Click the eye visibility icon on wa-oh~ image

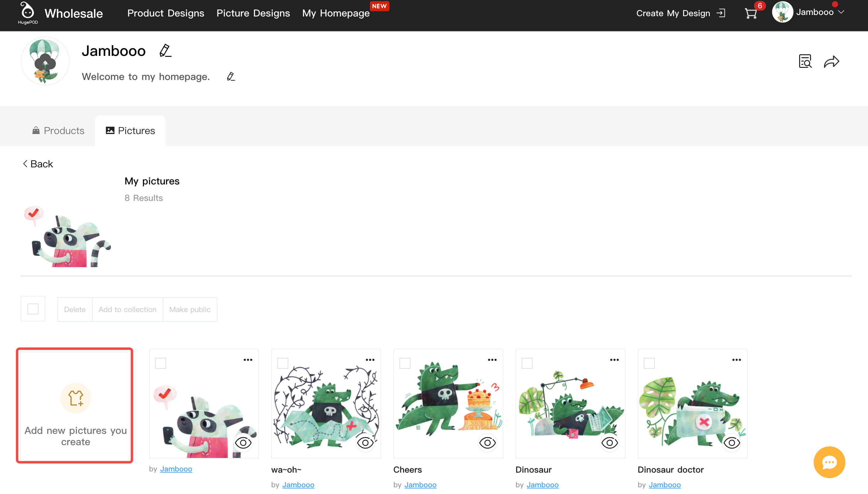pos(366,443)
